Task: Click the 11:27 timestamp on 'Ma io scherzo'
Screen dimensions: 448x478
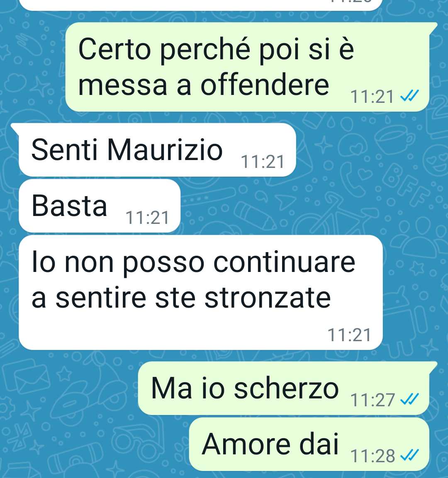Action: [373, 400]
